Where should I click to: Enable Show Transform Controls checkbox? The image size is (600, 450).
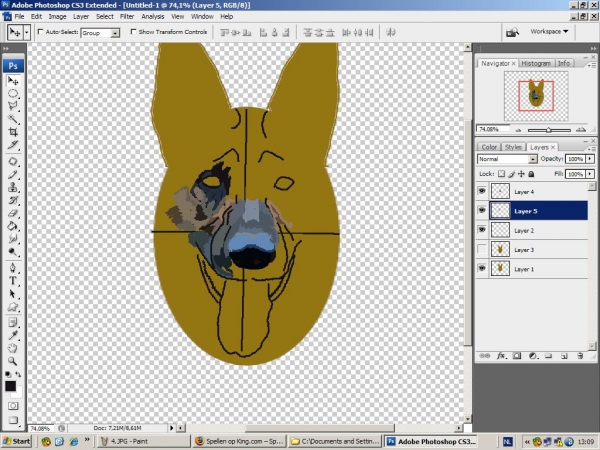pyautogui.click(x=133, y=32)
